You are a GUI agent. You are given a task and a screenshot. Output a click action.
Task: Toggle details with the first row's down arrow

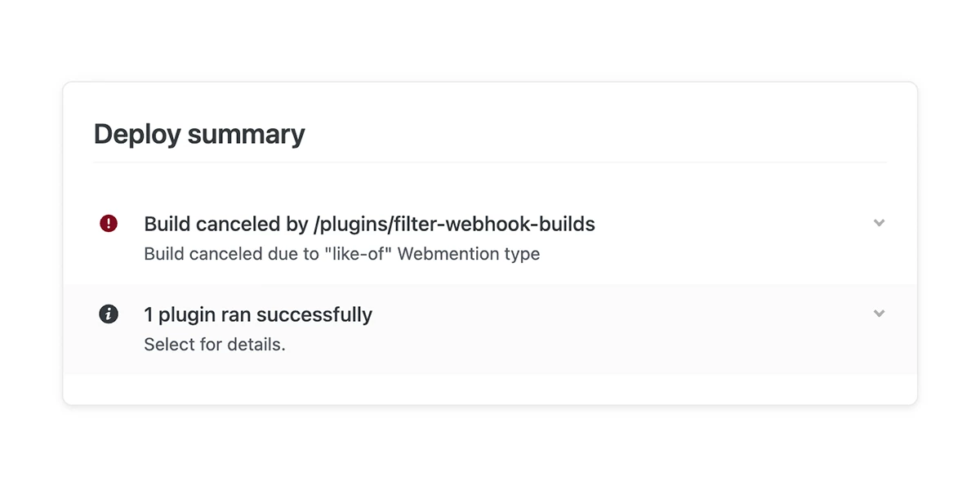point(879,223)
